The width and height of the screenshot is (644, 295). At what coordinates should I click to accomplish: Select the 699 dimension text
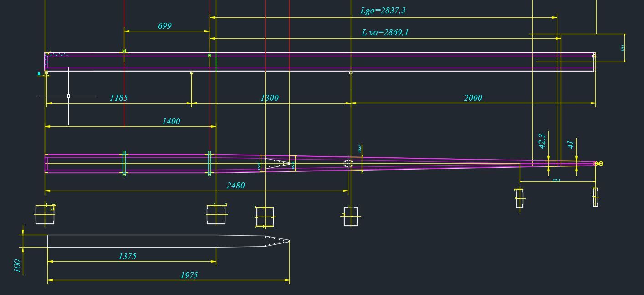point(165,26)
